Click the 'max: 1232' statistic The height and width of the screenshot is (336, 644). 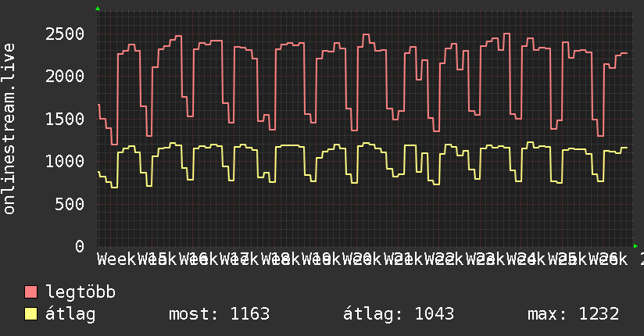click(x=573, y=314)
